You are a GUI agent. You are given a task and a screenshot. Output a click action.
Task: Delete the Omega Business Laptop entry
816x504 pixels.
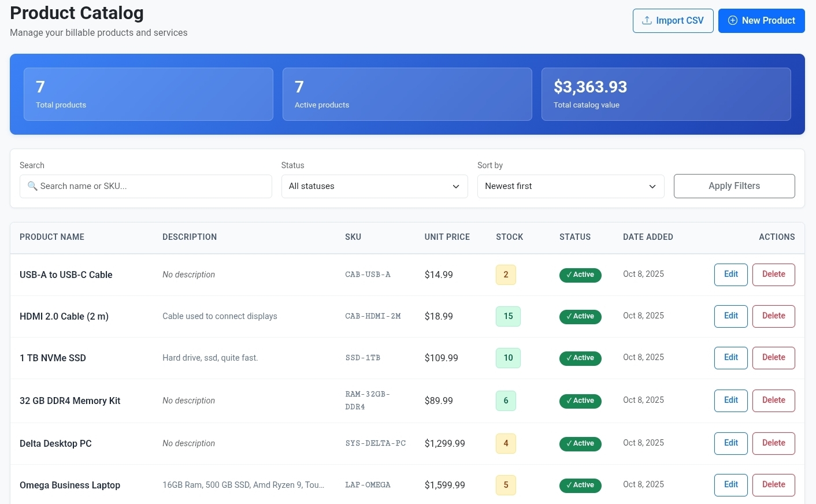click(x=773, y=485)
